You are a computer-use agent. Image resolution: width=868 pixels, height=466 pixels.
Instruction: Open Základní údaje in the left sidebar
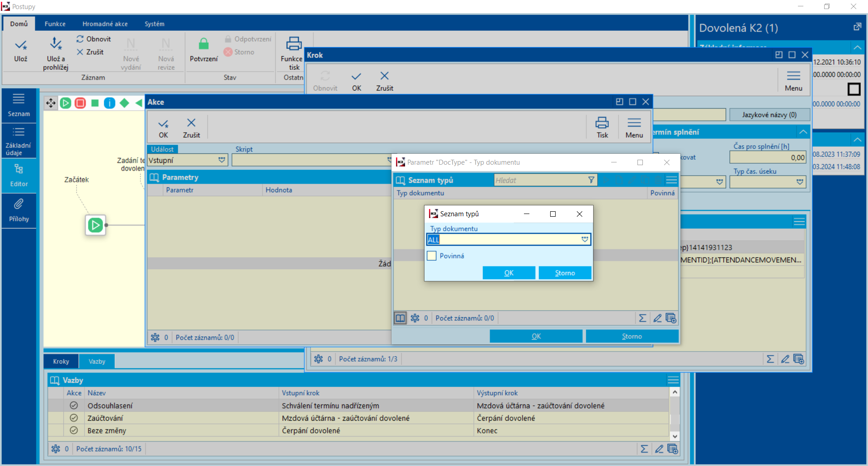(x=19, y=141)
